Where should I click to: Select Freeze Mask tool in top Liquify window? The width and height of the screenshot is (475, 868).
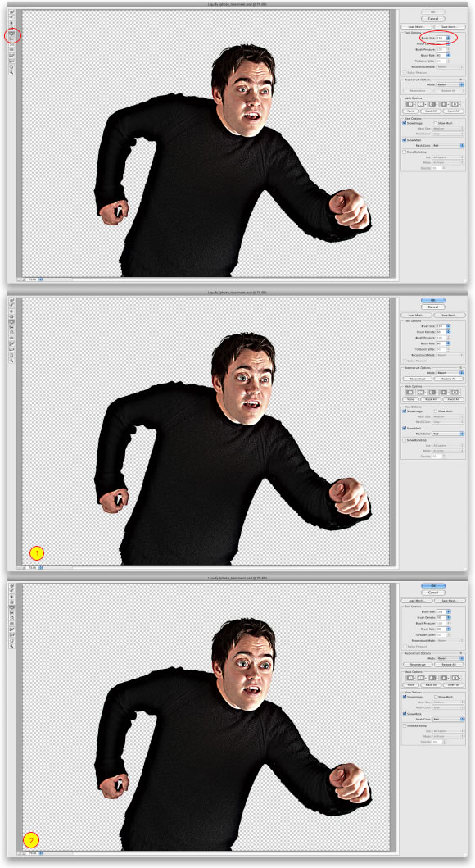[11, 56]
